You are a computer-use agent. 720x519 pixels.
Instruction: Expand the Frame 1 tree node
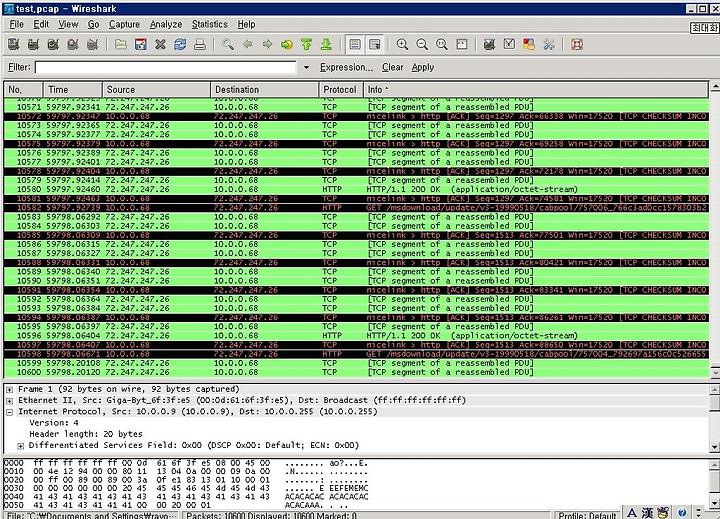point(9,389)
